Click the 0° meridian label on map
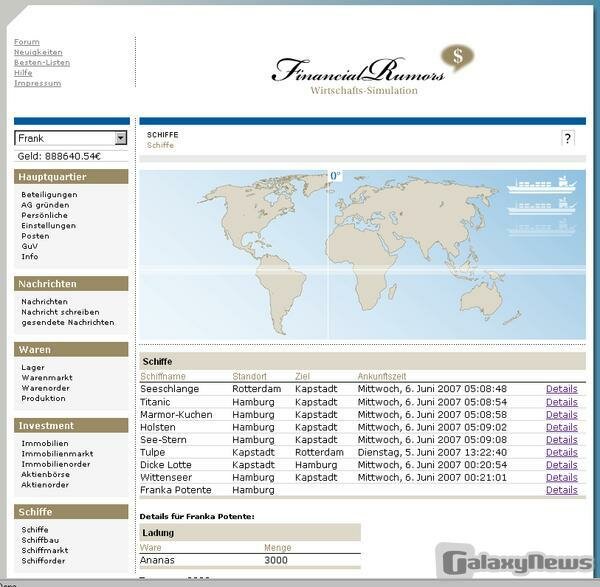 [x=335, y=176]
